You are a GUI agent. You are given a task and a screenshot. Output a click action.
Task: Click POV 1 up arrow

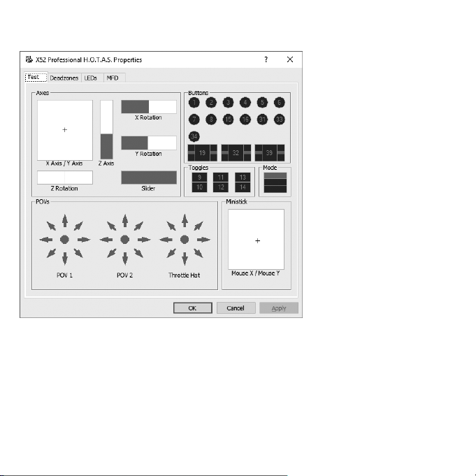[65, 220]
